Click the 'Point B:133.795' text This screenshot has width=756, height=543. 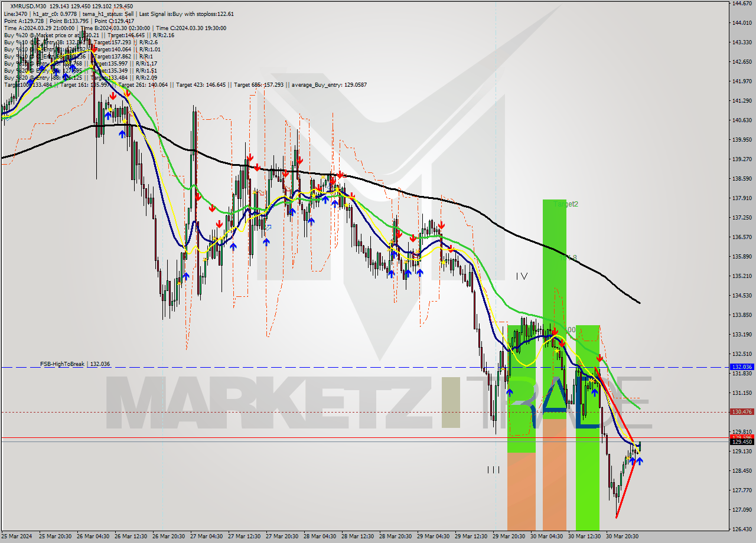tap(68, 21)
